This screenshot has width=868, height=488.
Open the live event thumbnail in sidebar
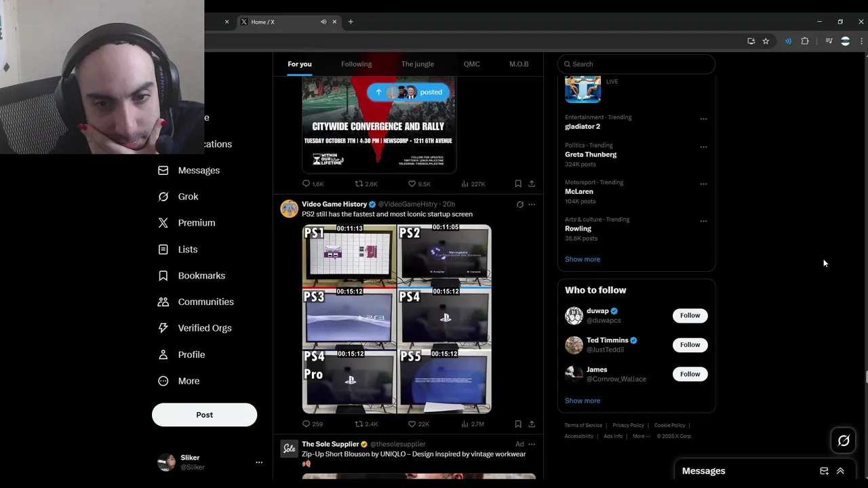click(583, 89)
